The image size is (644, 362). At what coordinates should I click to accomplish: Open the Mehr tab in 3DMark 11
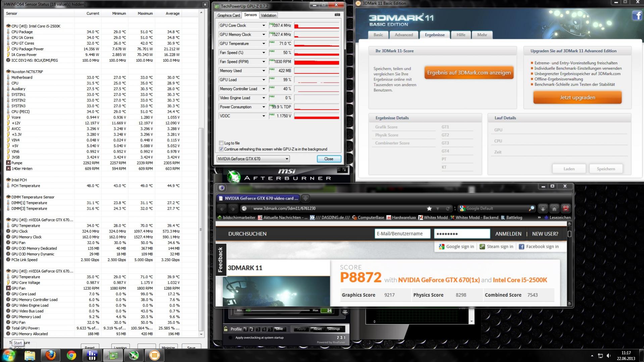[x=482, y=35]
